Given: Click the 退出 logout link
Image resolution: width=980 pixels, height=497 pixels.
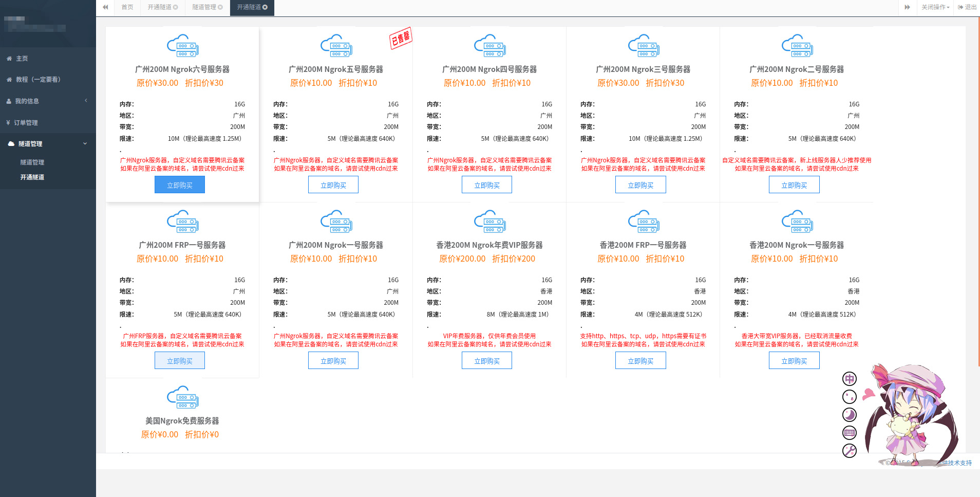Looking at the screenshot, I should (x=967, y=7).
